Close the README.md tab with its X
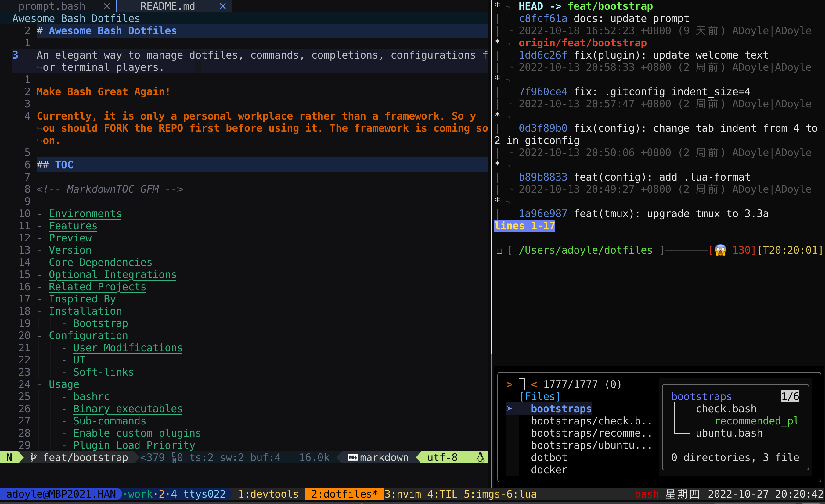This screenshot has height=504, width=825. coord(223,6)
